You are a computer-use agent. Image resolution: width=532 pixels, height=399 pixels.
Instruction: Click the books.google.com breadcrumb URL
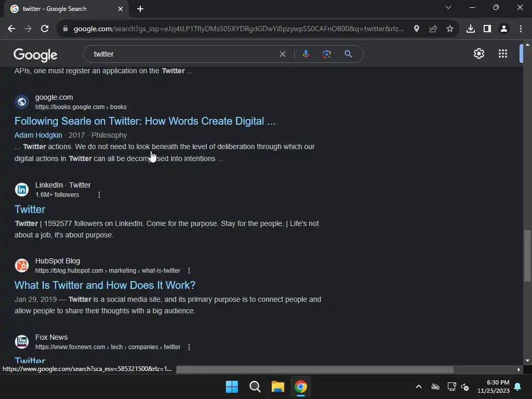81,107
